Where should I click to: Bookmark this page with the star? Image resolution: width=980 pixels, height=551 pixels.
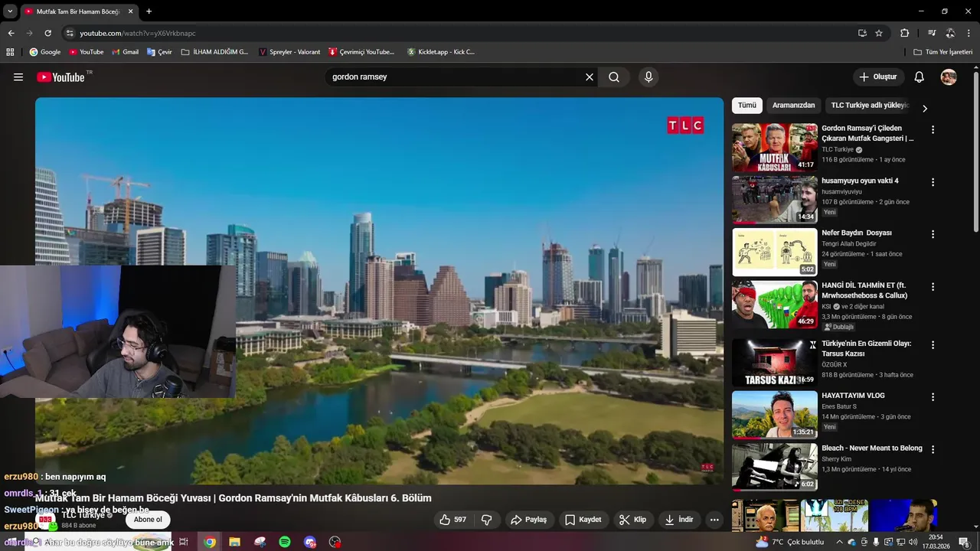(879, 33)
